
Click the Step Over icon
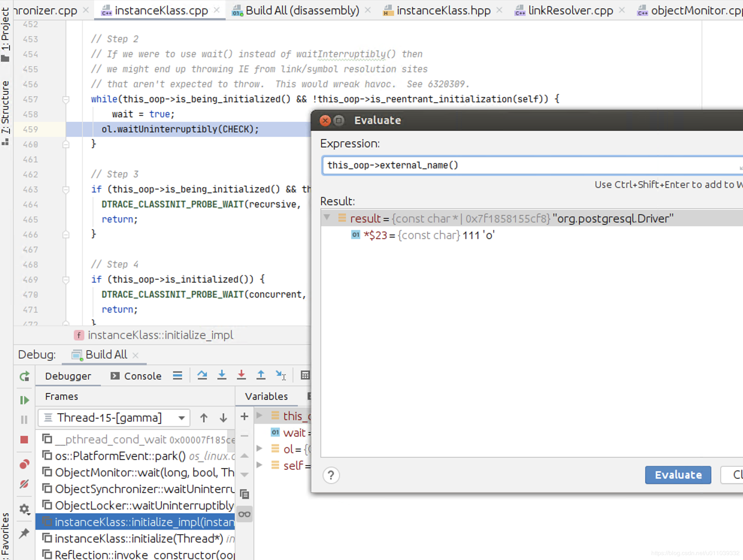[x=202, y=375]
